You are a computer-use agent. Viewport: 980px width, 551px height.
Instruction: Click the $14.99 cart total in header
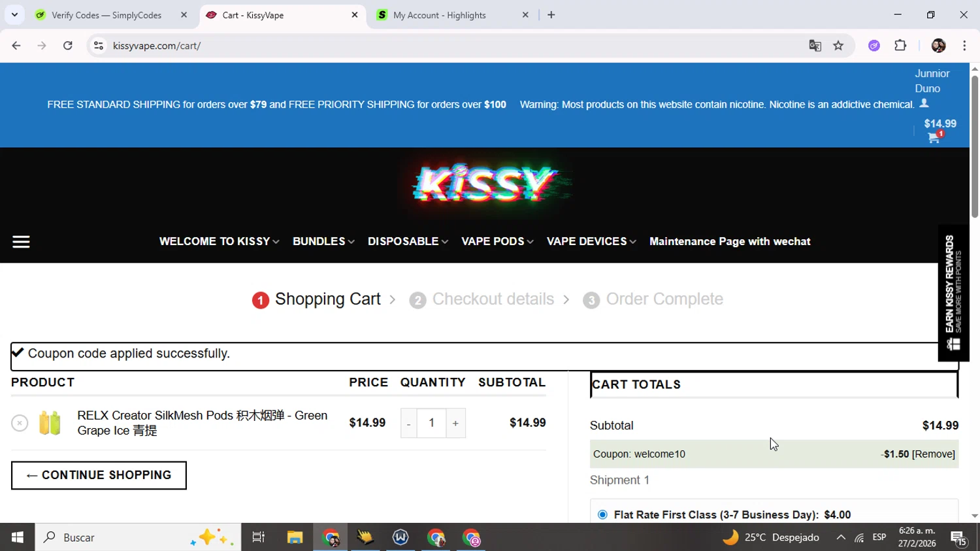click(x=940, y=124)
